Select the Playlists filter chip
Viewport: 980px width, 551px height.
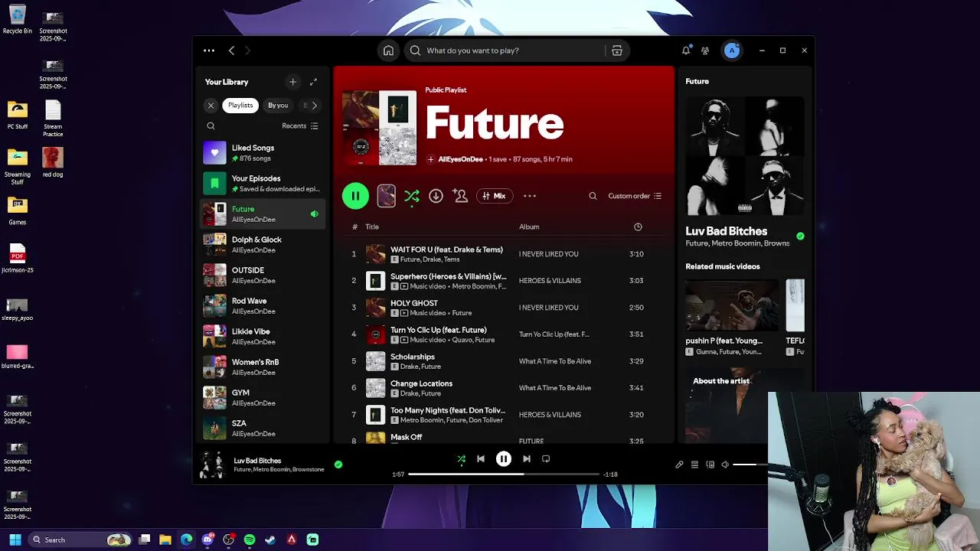(240, 106)
